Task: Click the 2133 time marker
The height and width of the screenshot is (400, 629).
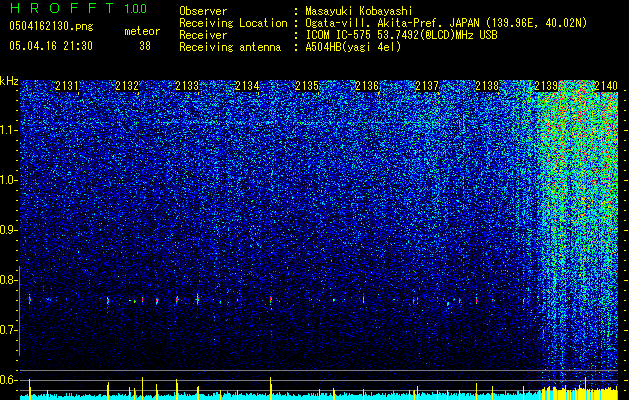Action: (x=187, y=86)
